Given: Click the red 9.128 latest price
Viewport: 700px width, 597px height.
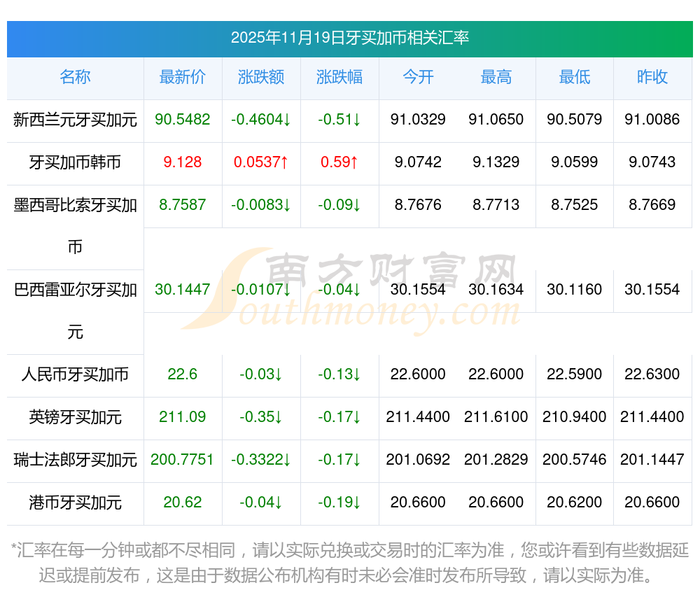Looking at the screenshot, I should point(183,162).
